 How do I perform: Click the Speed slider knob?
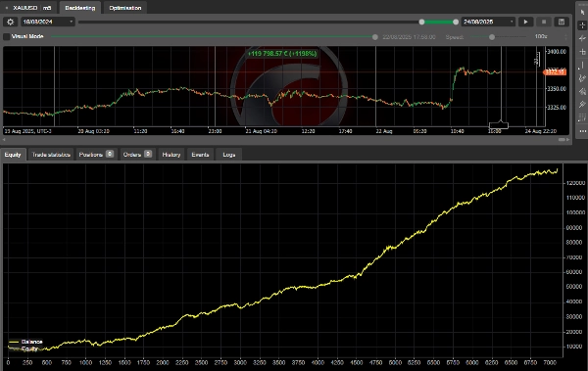click(x=492, y=37)
